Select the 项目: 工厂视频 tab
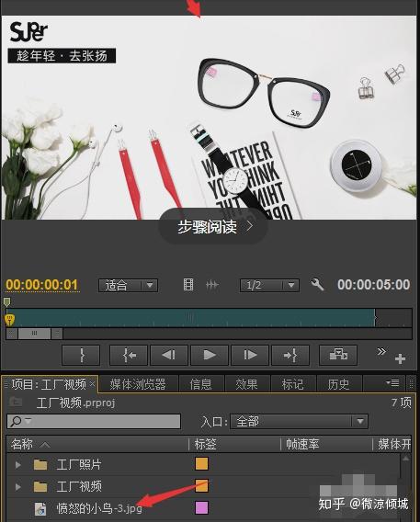Viewport: 420px width, 522px height. coord(49,384)
